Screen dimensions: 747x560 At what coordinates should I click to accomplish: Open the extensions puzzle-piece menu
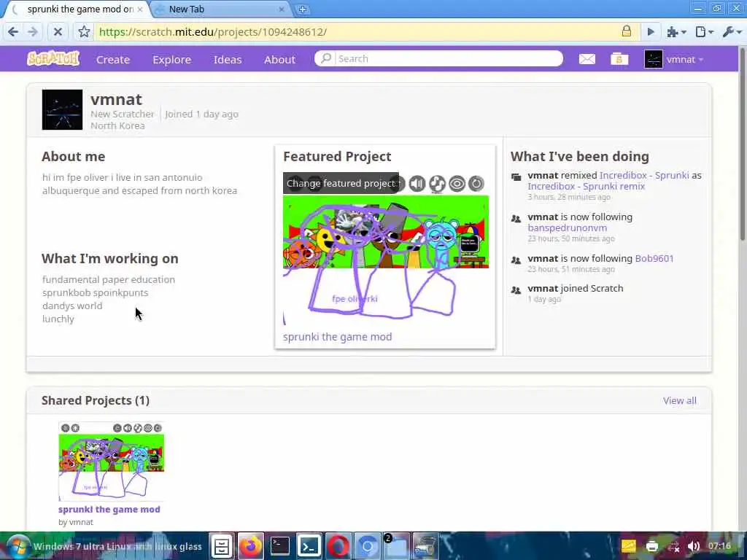[676, 32]
